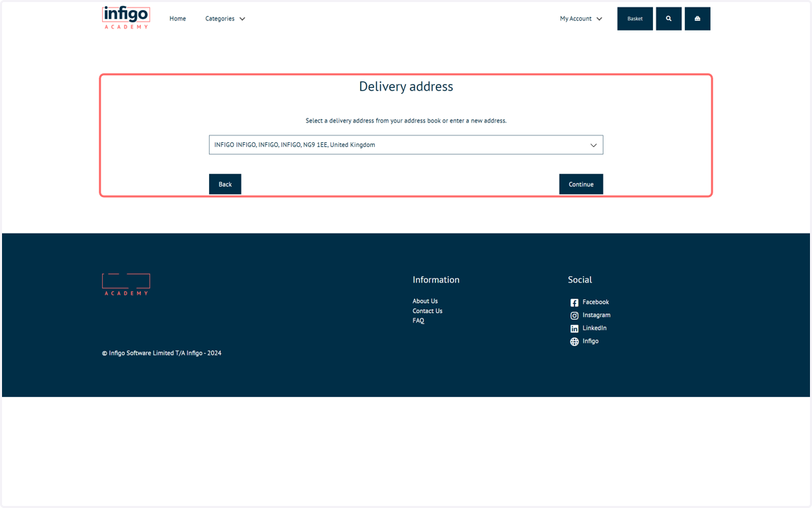Open the Instagram text link
This screenshot has height=508, width=812.
(x=596, y=315)
